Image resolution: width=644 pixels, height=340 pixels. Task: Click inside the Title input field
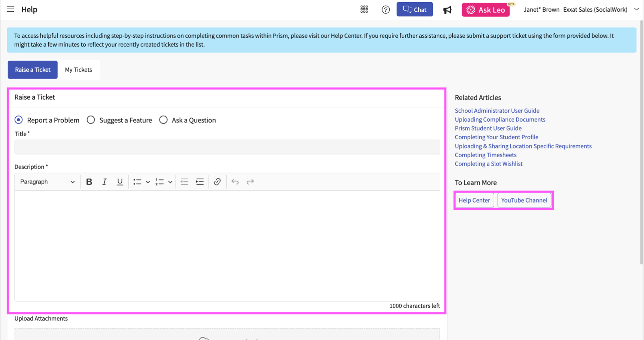click(227, 147)
